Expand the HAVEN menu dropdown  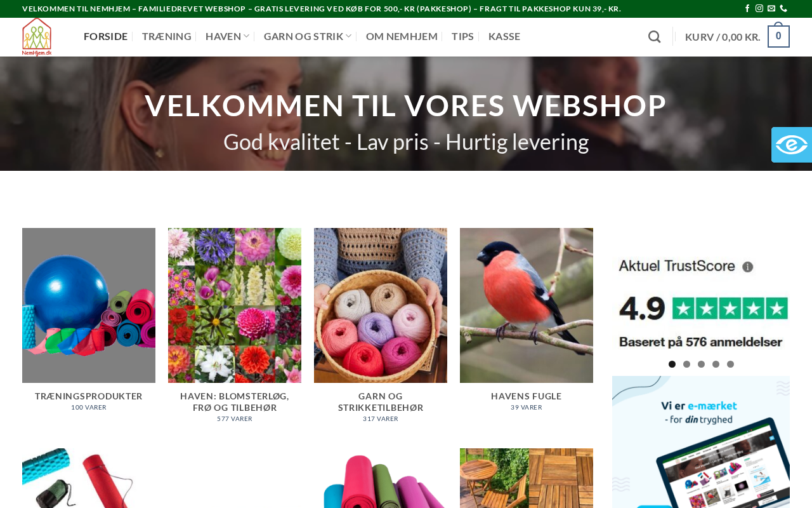pos(228,36)
